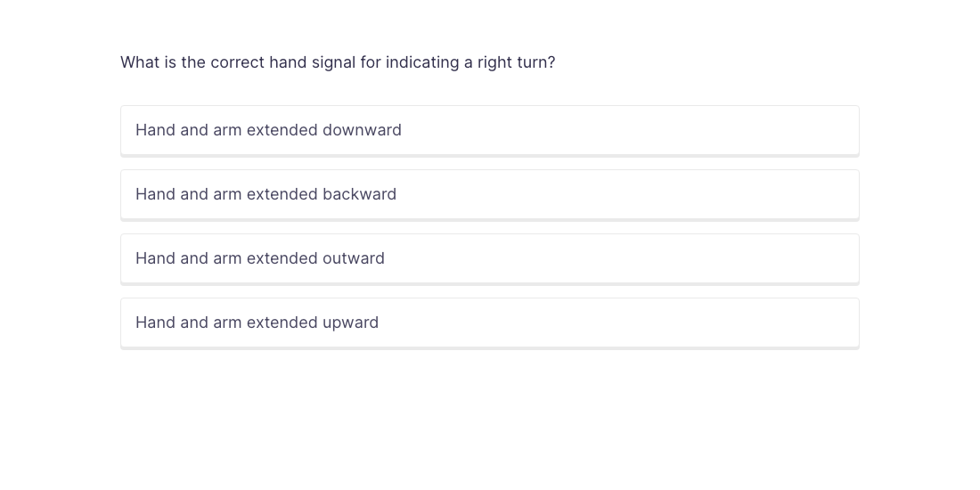
Task: Click the answer card mentioning "outward"
Action: (489, 258)
